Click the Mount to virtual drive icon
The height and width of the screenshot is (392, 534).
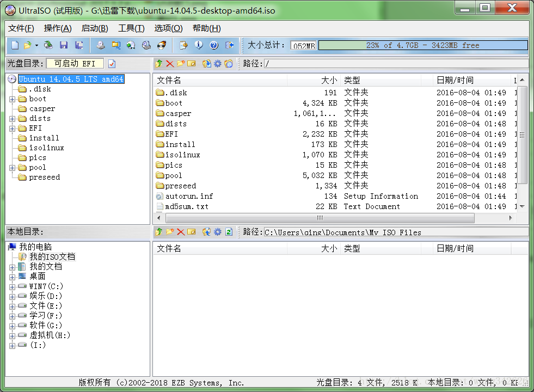146,45
